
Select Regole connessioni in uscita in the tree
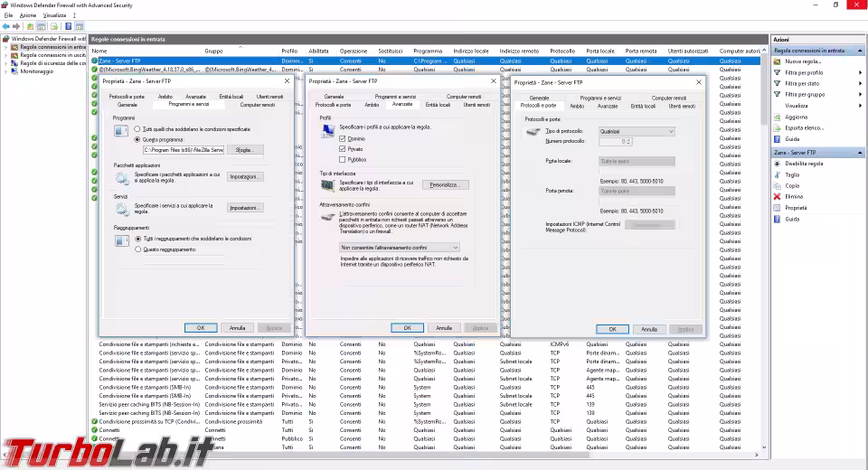tap(52, 55)
